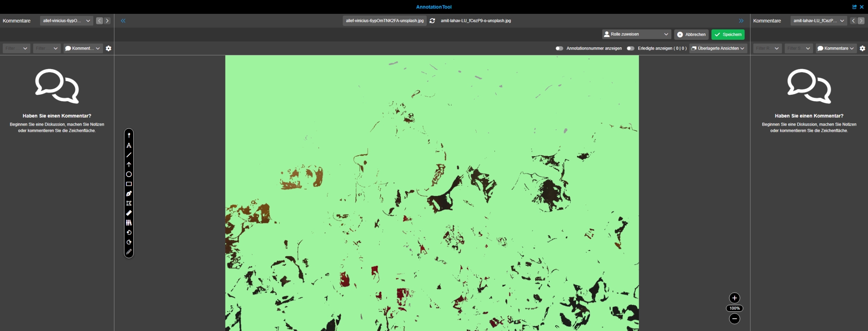
Task: Zoom out with the minus button
Action: 734,319
